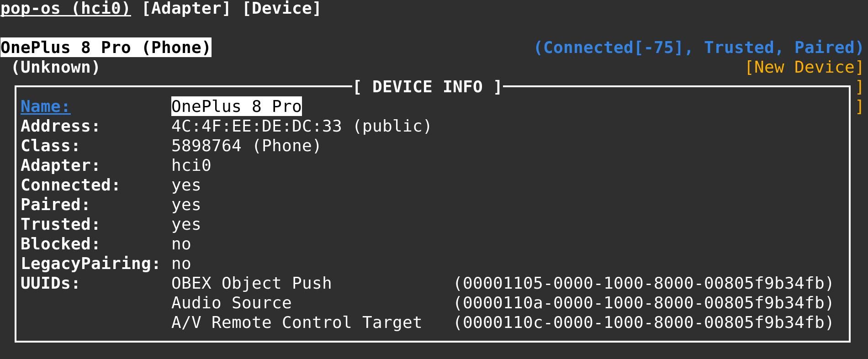The width and height of the screenshot is (868, 359).
Task: Click the Blocked no value
Action: pyautogui.click(x=181, y=244)
